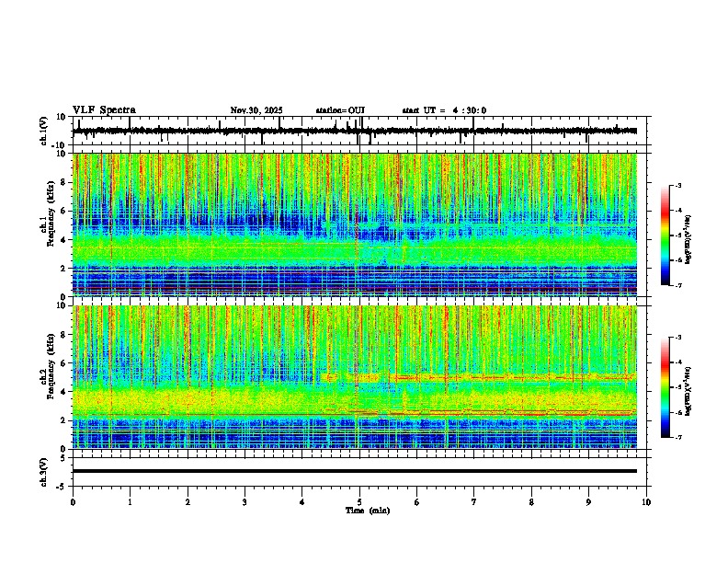Click inside the ch.1 frequency spectrogram

[x=355, y=224]
